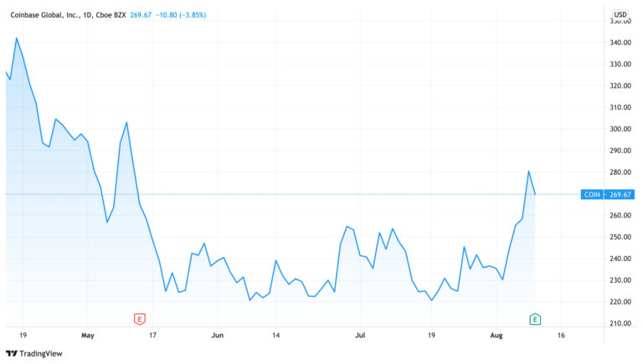This screenshot has height=364, width=643.
Task: Click the Jul date axis label
Action: pyautogui.click(x=360, y=336)
